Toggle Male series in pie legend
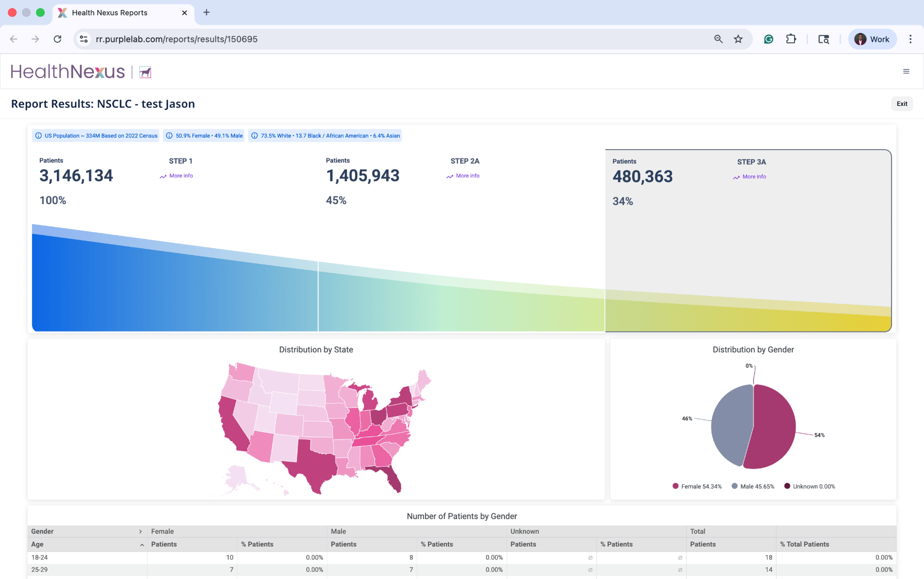The width and height of the screenshot is (924, 579). 753,486
